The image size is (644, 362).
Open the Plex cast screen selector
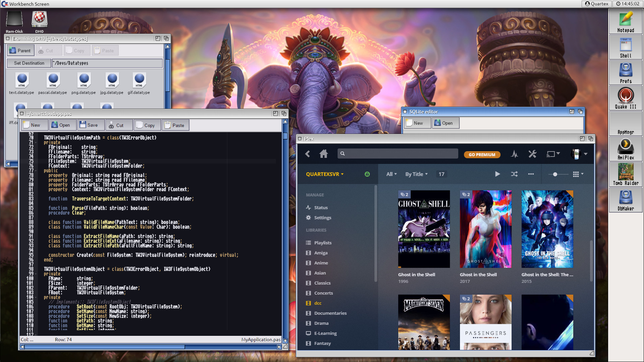pos(553,154)
